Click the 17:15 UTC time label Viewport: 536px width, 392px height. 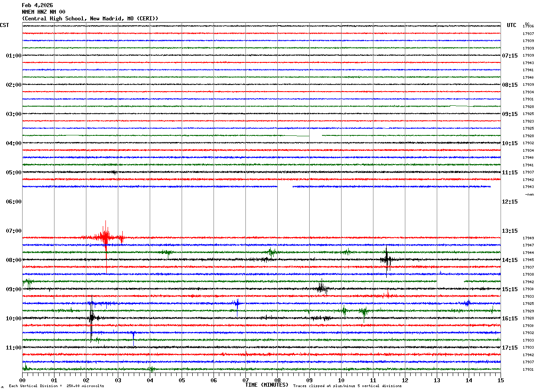click(510, 348)
